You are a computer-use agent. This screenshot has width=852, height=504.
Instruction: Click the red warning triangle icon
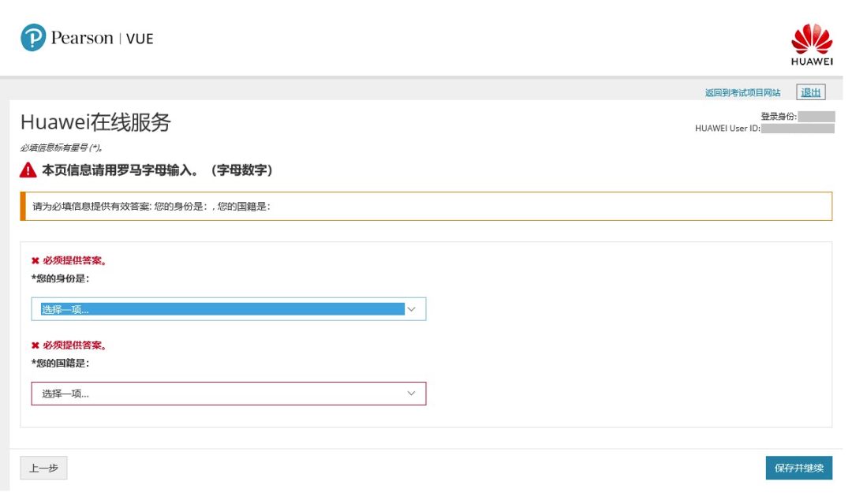28,170
